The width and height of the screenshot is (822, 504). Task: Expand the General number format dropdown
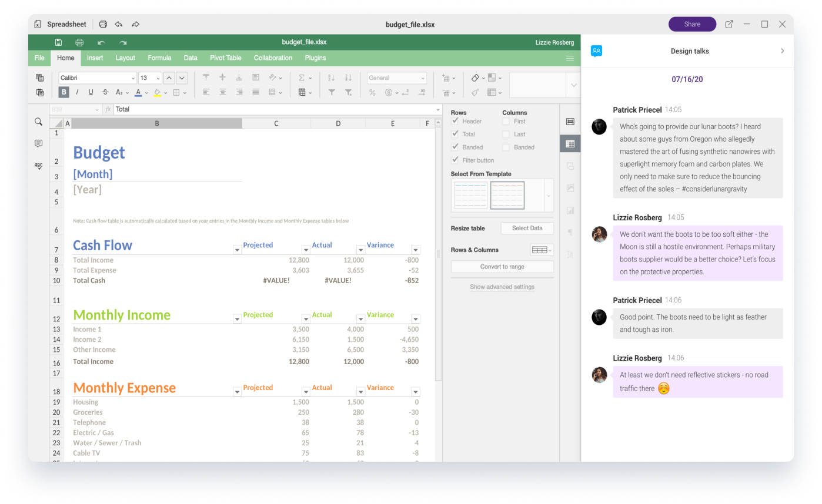point(397,78)
